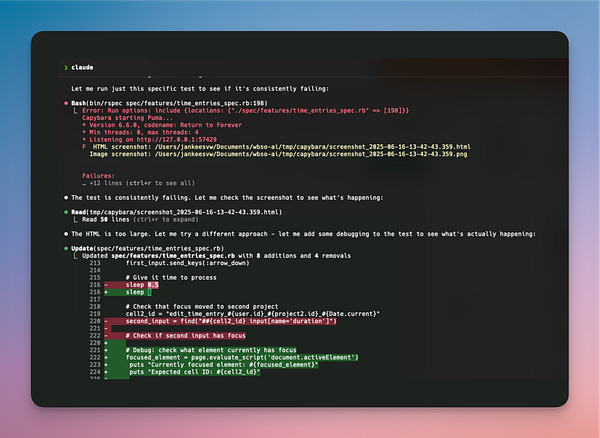Click the Update(spec/features/time_entries_spec.rb) line
600x438 pixels.
point(147,248)
